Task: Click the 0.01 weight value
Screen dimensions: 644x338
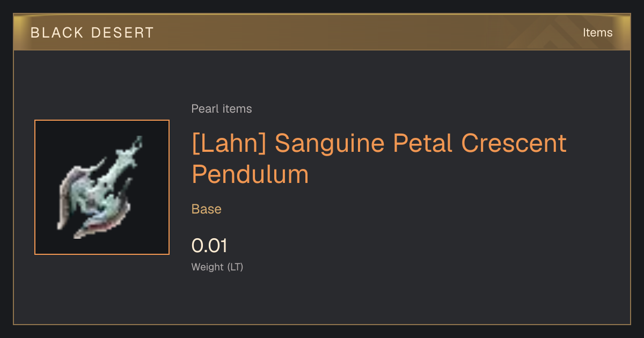Action: click(210, 246)
